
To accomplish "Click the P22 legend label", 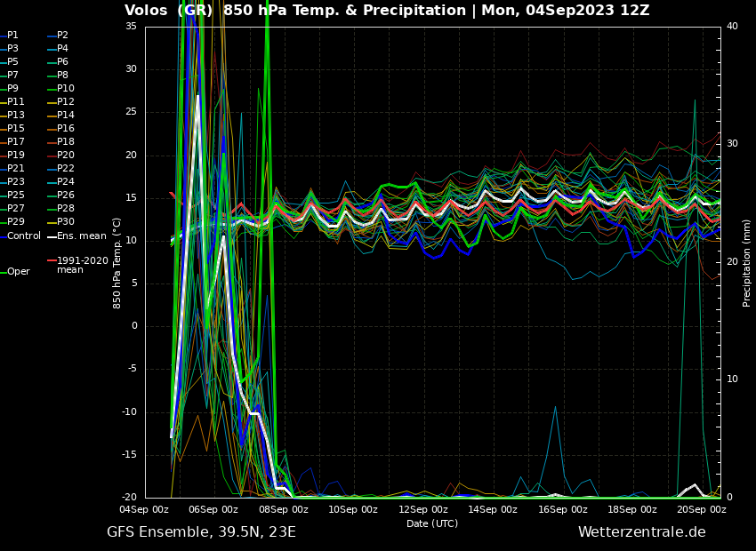I will coord(66,169).
